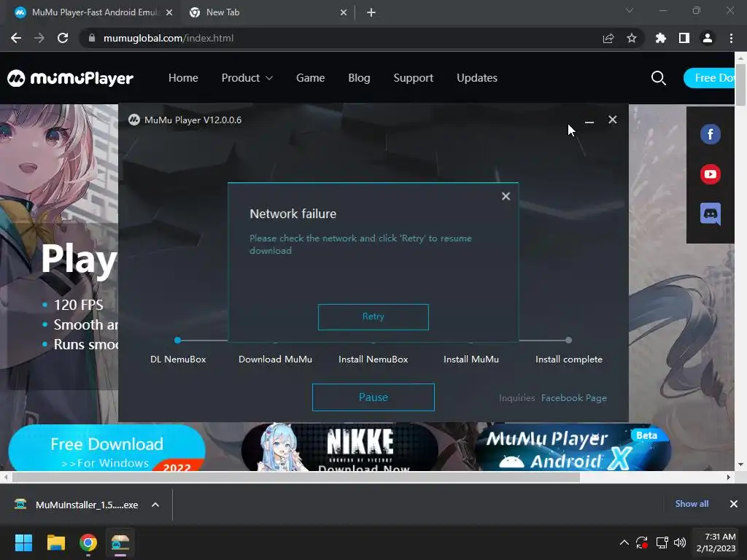Reload the current page
The height and width of the screenshot is (560, 747).
[x=63, y=38]
